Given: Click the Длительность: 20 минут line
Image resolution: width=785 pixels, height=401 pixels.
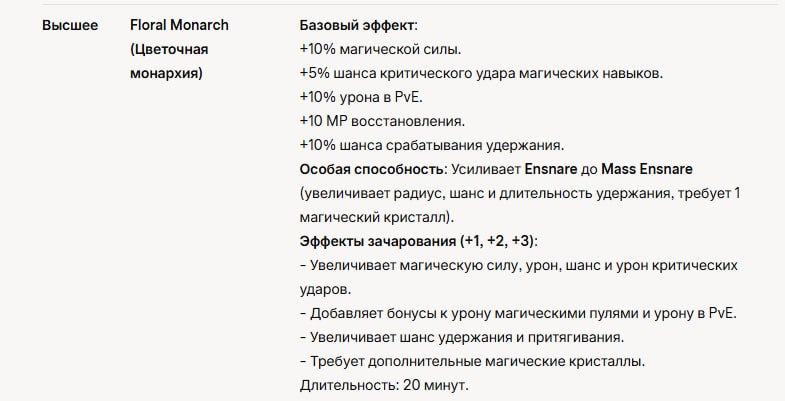Looking at the screenshot, I should (384, 385).
